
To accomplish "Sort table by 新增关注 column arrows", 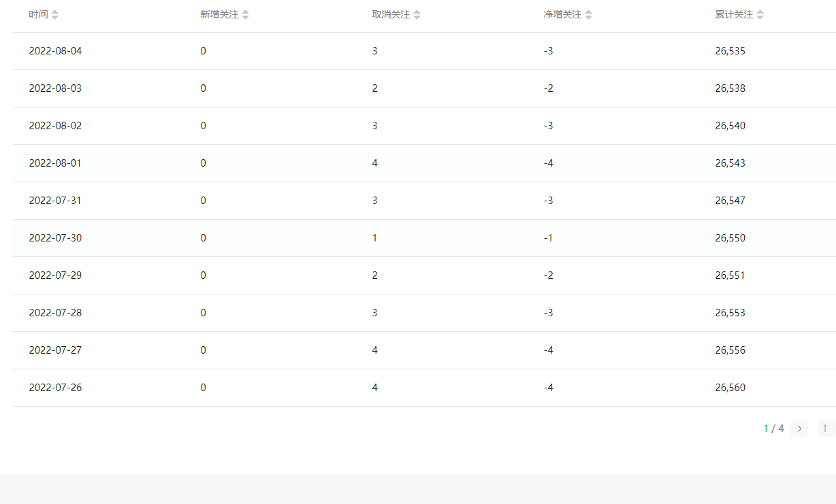I will click(246, 15).
